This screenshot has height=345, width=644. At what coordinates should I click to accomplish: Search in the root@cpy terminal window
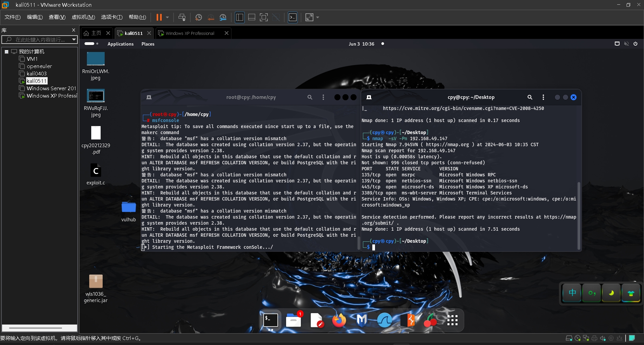tap(310, 97)
